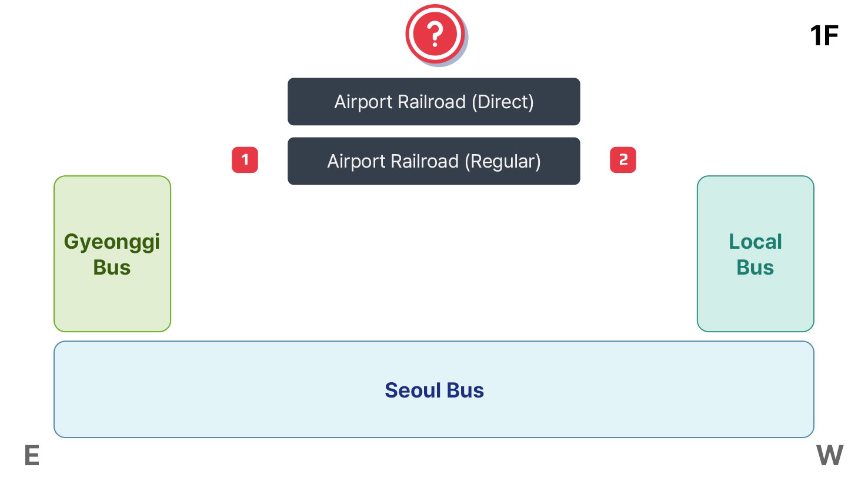Click the 1F floor label
Screen dimensions: 868x491
coord(823,36)
